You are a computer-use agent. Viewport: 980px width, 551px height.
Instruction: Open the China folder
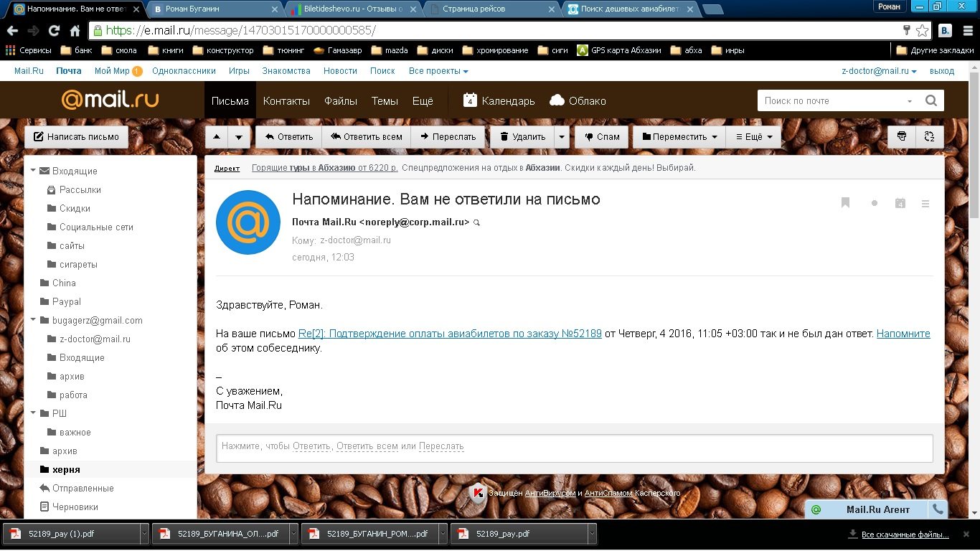pos(64,283)
